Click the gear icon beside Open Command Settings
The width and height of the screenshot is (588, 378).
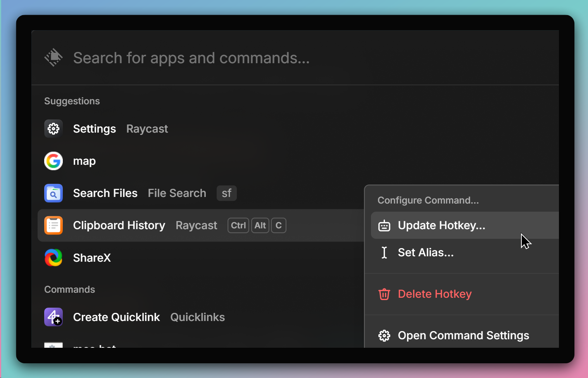384,335
